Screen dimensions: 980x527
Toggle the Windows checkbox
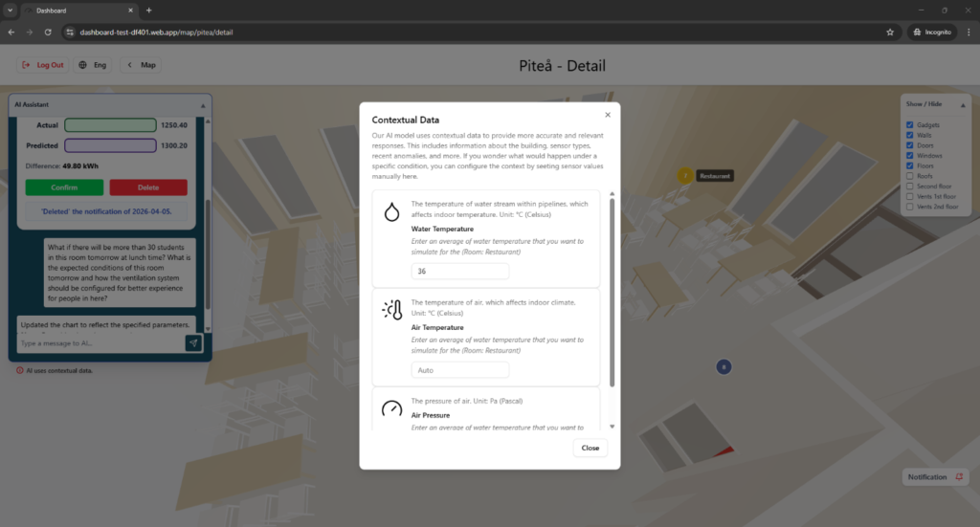click(909, 156)
